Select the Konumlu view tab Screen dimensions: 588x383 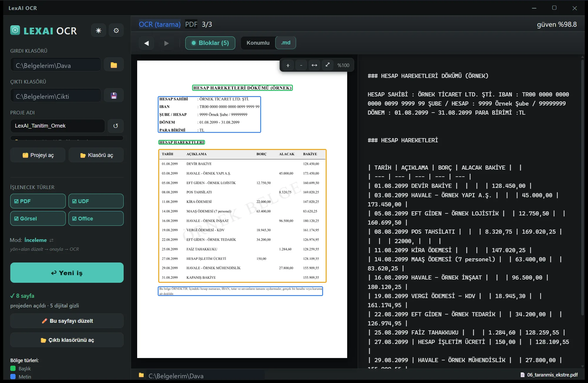coord(258,43)
